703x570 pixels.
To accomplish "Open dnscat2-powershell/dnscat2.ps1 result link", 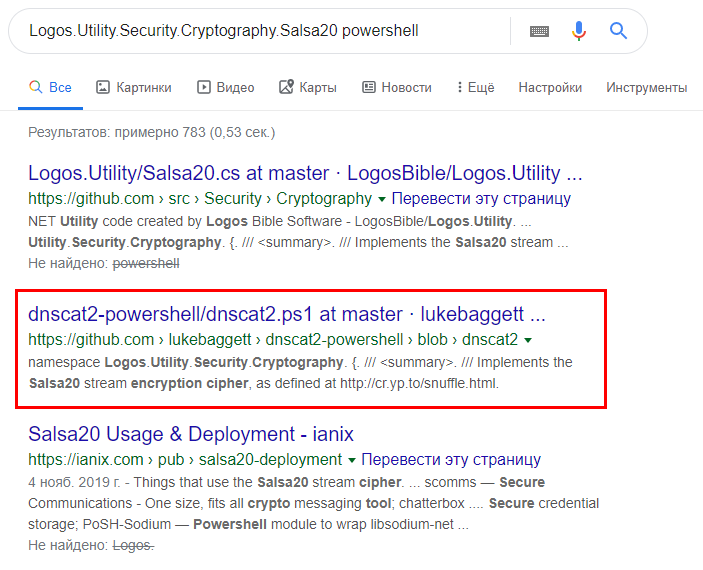I will tap(286, 314).
